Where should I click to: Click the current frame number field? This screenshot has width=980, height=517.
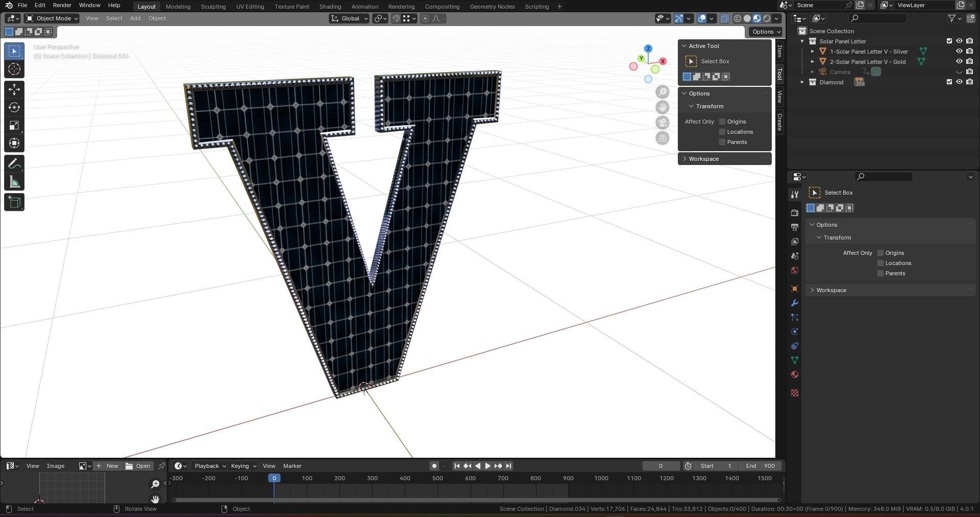660,466
